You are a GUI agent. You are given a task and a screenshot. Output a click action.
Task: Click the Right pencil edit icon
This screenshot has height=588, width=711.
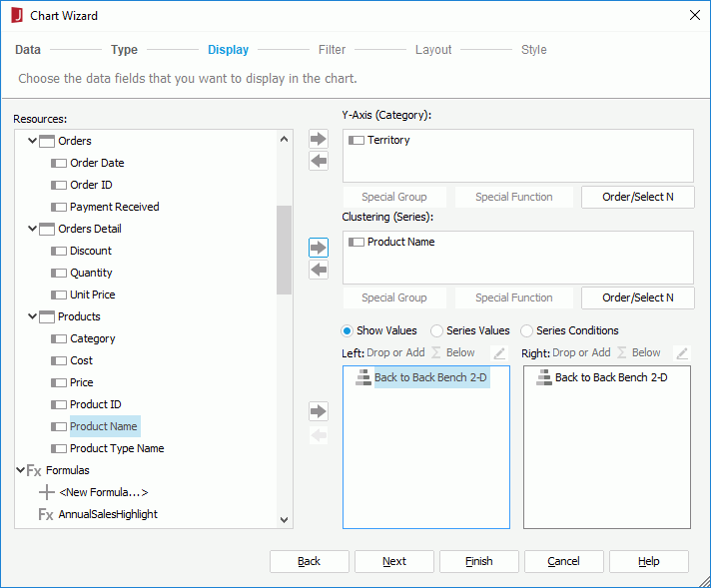click(682, 353)
